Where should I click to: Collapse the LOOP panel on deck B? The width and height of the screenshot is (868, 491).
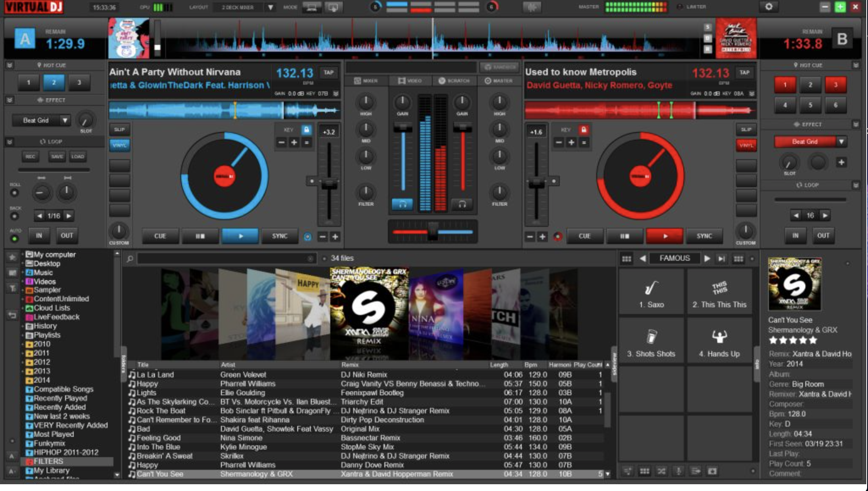[x=856, y=185]
